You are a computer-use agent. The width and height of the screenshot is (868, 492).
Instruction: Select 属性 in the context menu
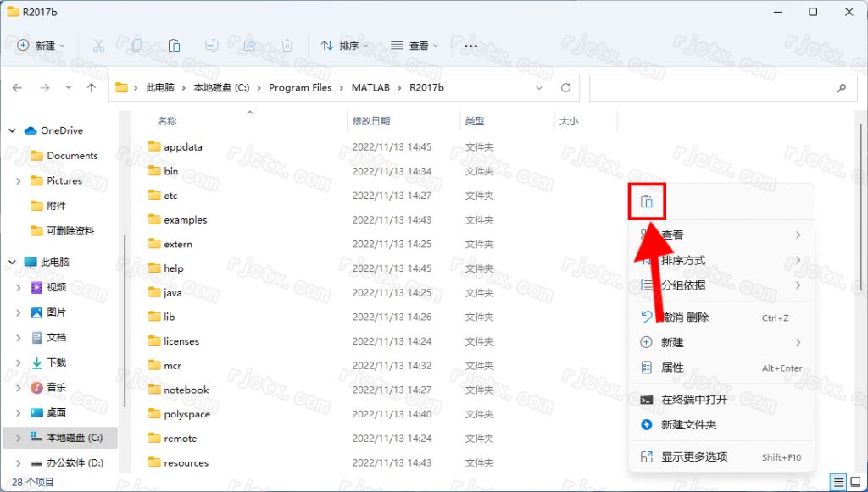(672, 368)
